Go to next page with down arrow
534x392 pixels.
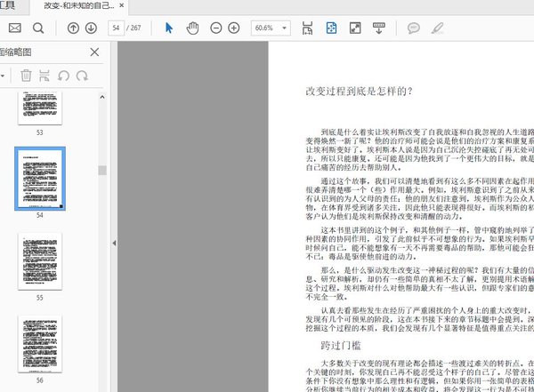coord(93,28)
